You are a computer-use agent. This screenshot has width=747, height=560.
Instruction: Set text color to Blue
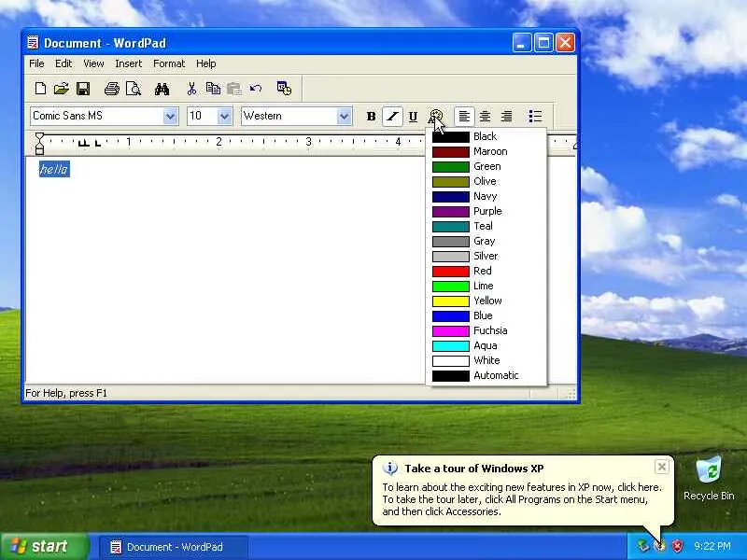click(486, 315)
